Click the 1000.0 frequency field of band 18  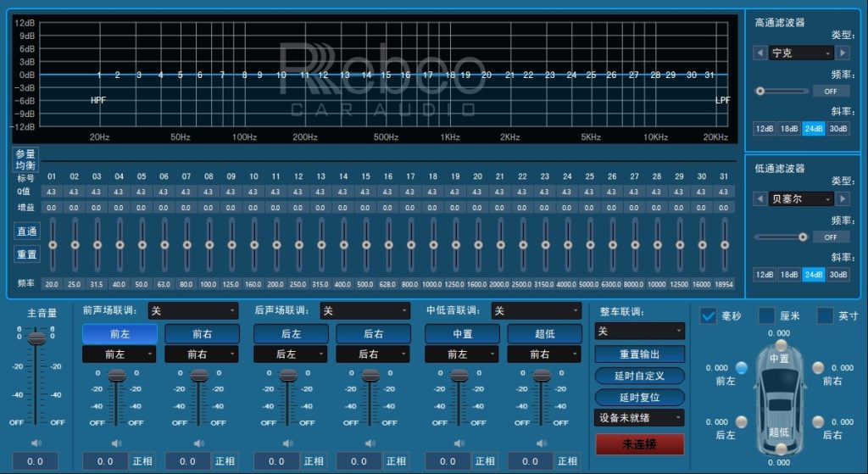click(x=432, y=284)
